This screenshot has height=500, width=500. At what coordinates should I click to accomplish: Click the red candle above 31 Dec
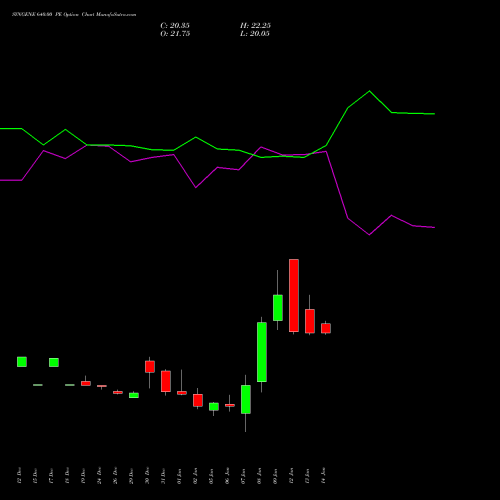click(166, 381)
